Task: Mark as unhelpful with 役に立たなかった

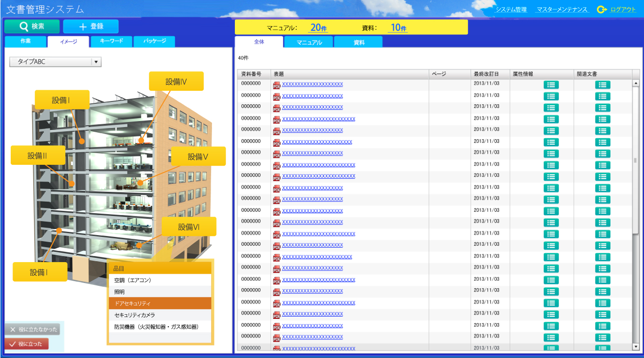Action: pos(32,330)
